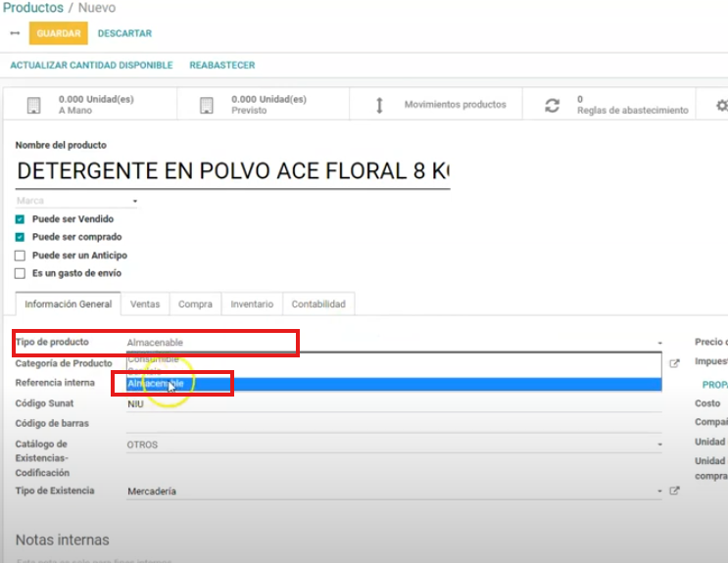Click the product name field

click(232, 171)
